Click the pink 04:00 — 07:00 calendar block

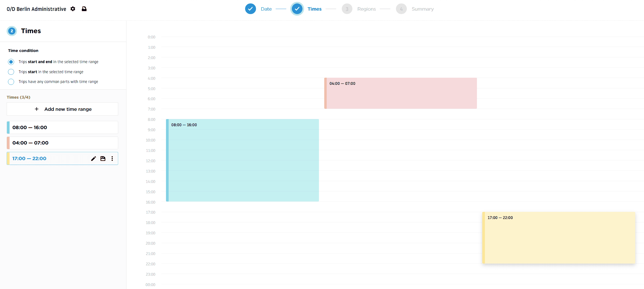coord(400,93)
